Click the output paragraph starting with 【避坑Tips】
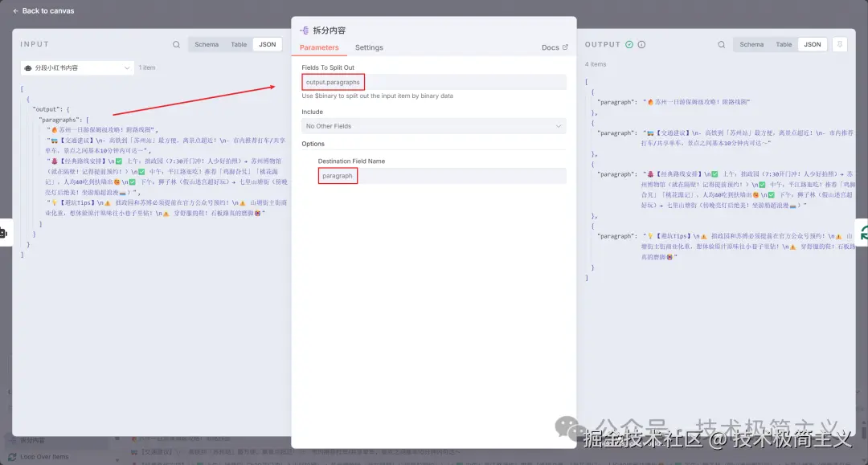The image size is (868, 465). (749, 246)
